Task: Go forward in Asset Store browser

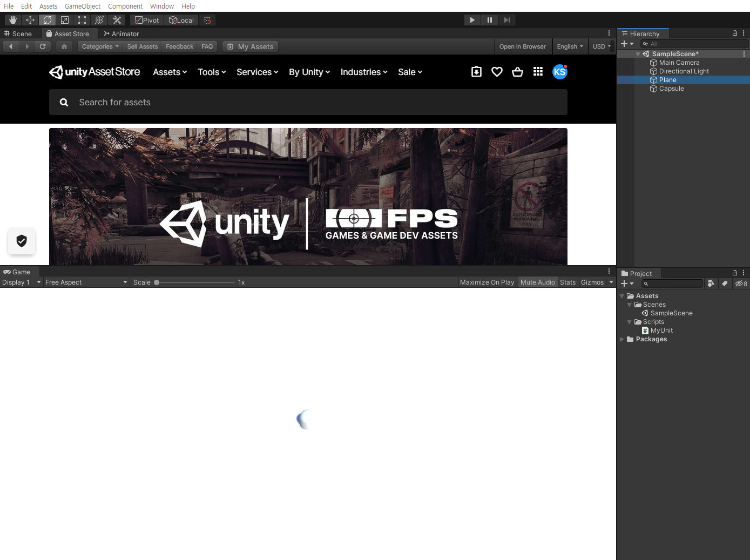Action: [x=27, y=46]
